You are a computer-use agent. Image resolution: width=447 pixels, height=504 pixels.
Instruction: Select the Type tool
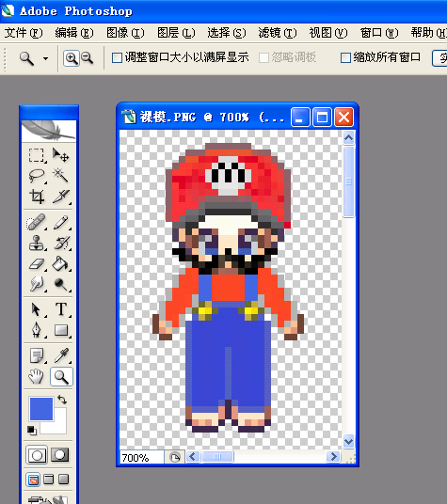(x=60, y=309)
